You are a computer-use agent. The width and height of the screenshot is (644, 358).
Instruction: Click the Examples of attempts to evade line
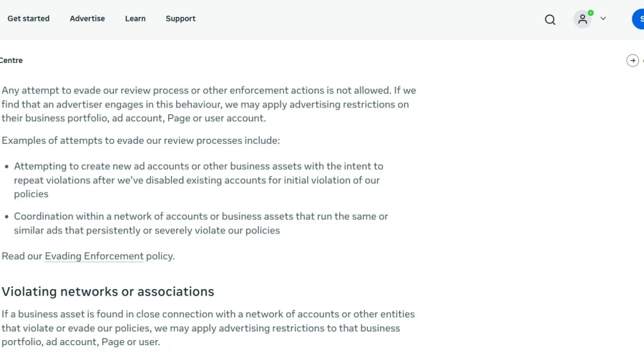click(140, 140)
